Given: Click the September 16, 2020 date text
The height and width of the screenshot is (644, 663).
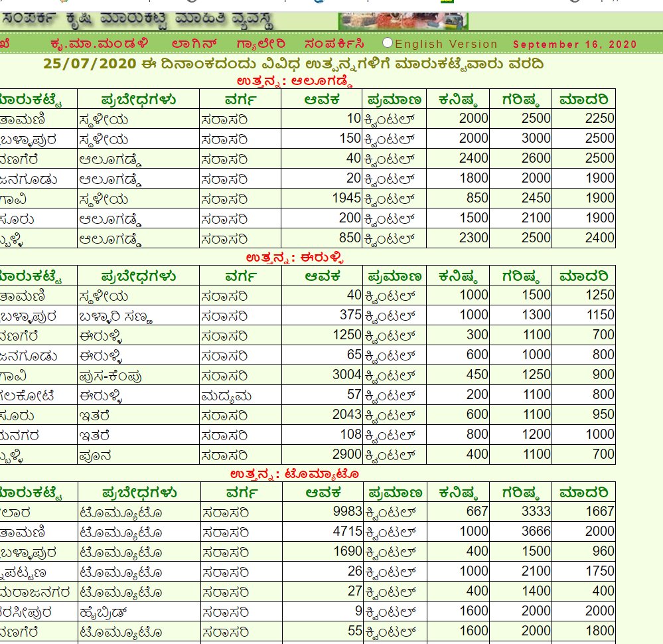Looking at the screenshot, I should click(x=575, y=44).
